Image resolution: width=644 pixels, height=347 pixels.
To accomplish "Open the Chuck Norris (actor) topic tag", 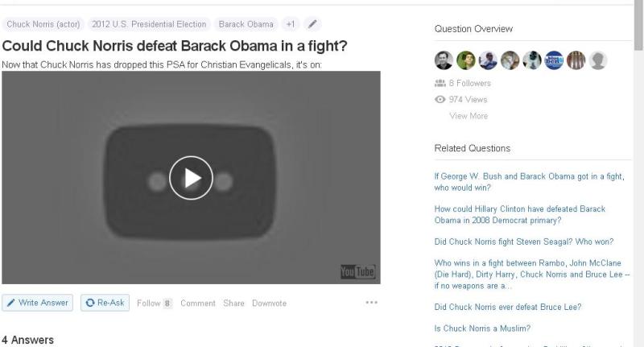I will (43, 24).
